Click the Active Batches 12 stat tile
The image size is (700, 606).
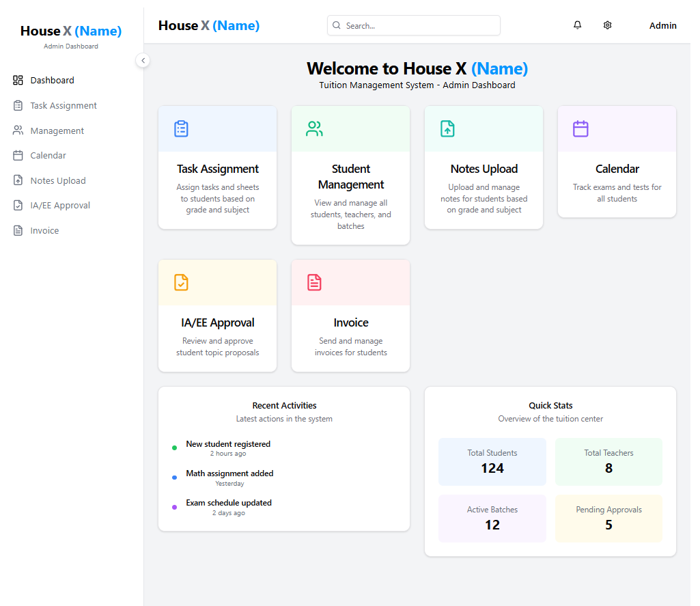[x=492, y=519]
